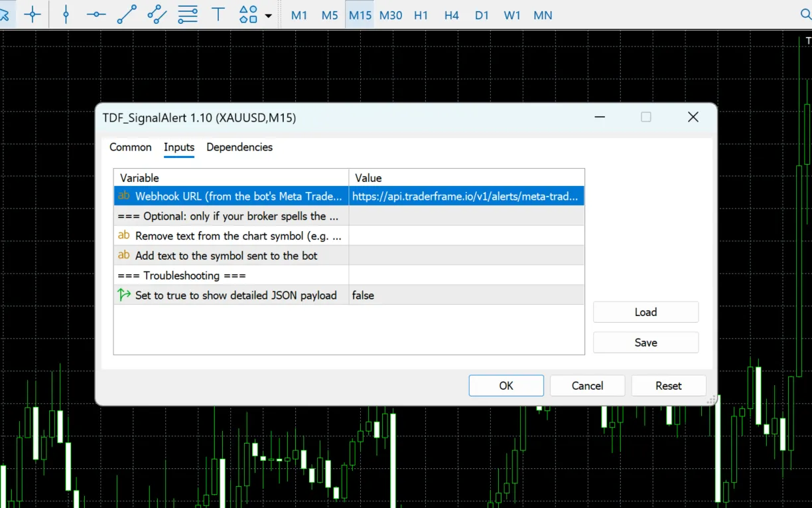Open the Inputs tab
Viewport: 812px width, 508px height.
coord(179,147)
